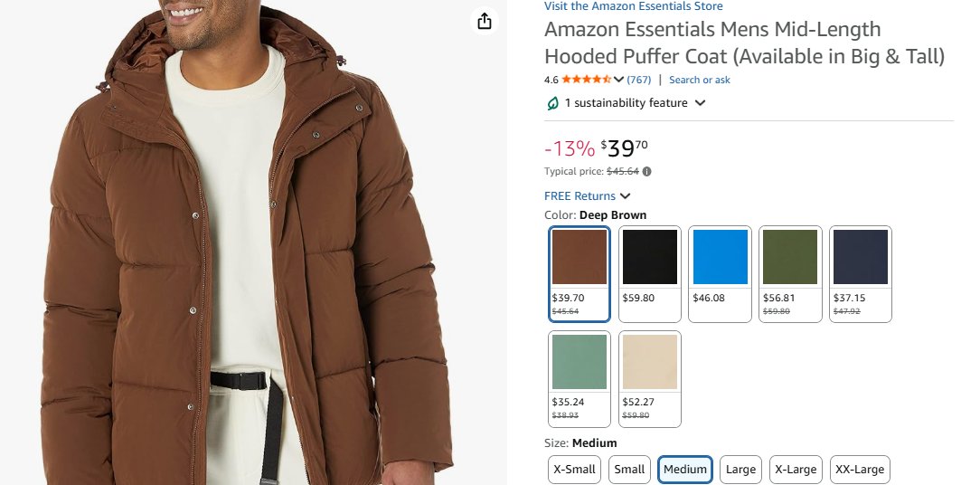Expand the FREE Returns dropdown
This screenshot has width=980, height=485.
626,196
